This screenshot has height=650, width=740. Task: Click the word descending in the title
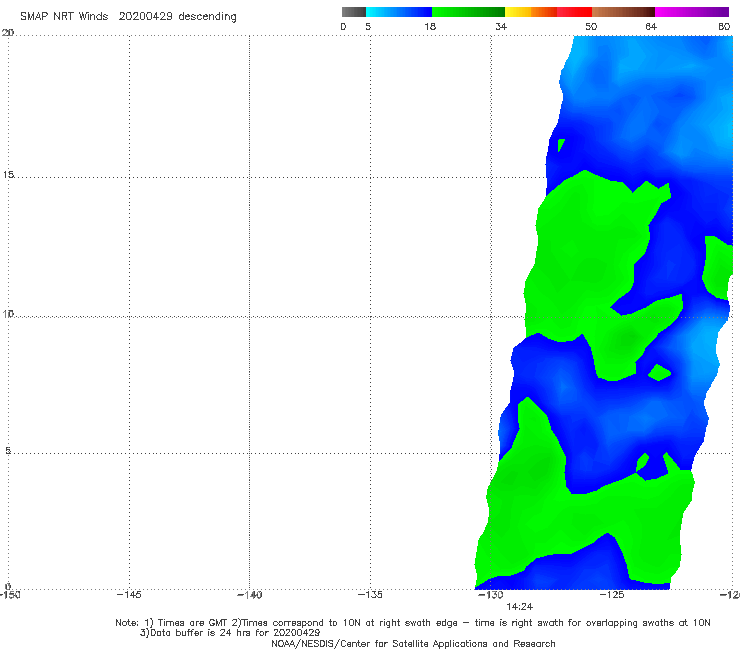pos(208,17)
